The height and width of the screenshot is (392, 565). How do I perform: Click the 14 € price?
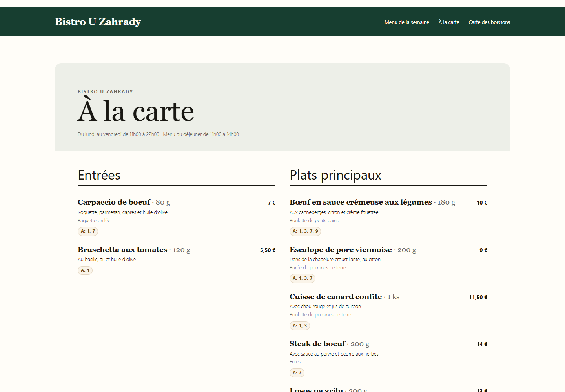482,344
